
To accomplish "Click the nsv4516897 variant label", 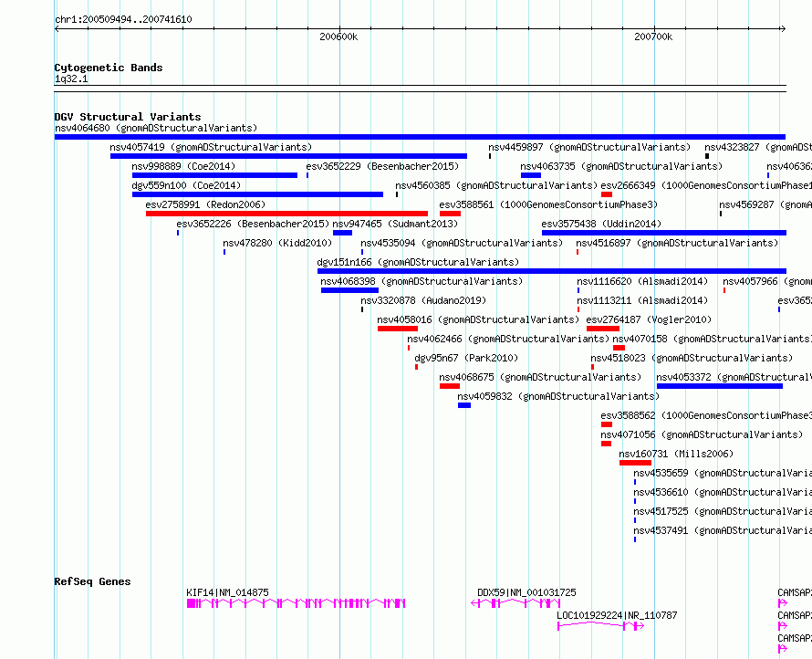I will tap(677, 243).
